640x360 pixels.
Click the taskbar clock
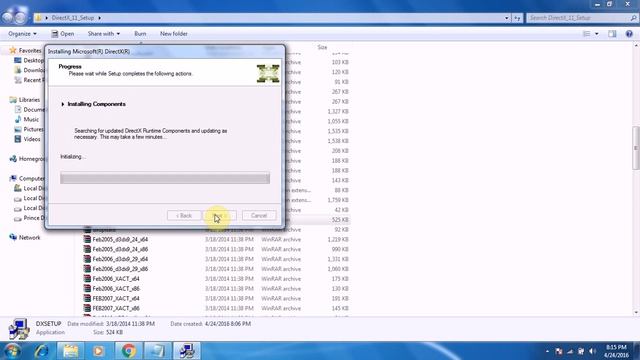coord(616,351)
